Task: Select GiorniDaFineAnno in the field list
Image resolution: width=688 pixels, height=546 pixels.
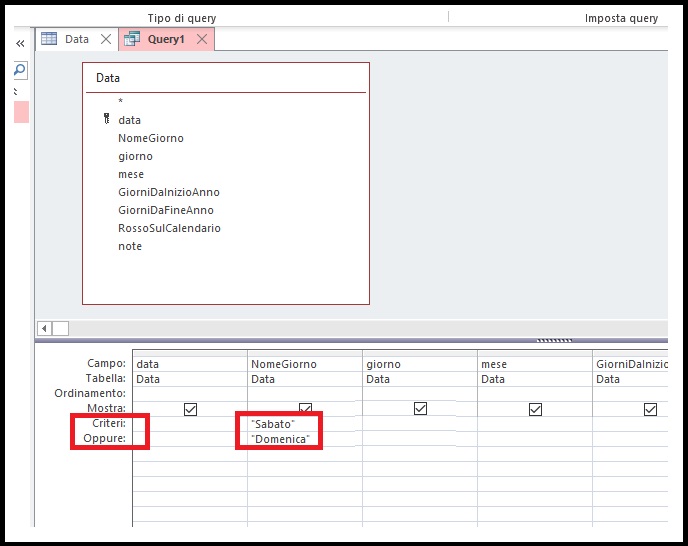Action: click(166, 210)
